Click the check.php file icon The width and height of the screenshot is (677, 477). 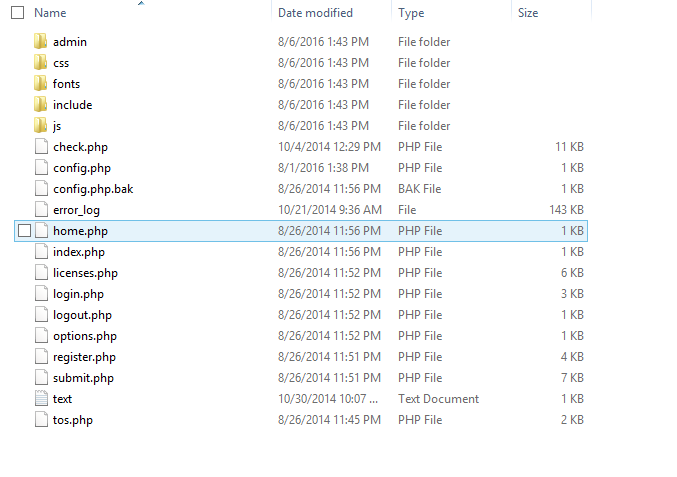pos(41,147)
